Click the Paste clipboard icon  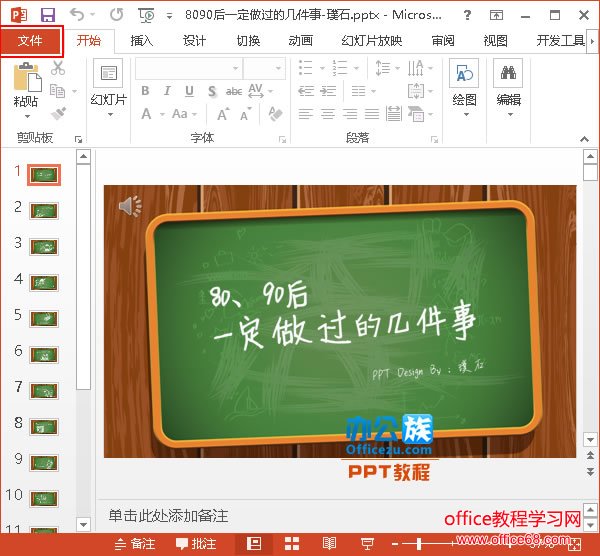[27, 77]
